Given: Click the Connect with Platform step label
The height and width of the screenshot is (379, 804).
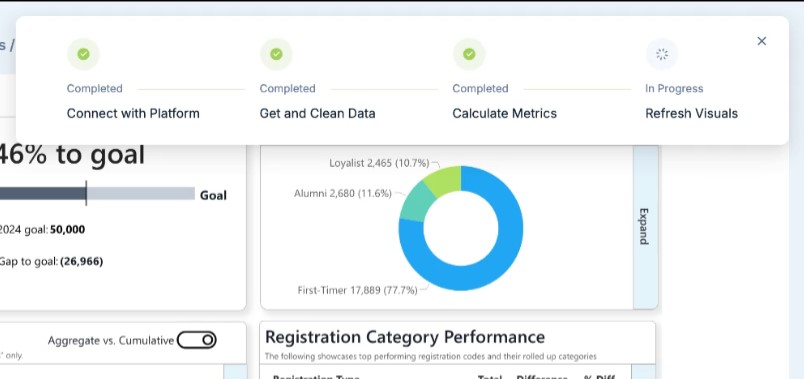Looking at the screenshot, I should click(133, 113).
